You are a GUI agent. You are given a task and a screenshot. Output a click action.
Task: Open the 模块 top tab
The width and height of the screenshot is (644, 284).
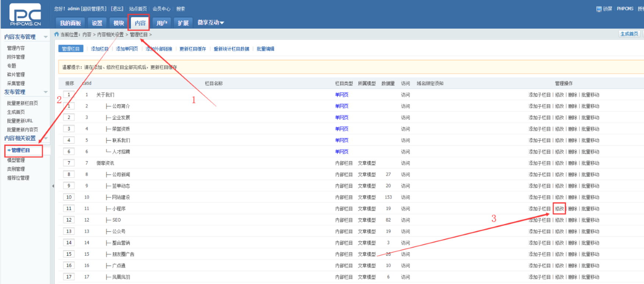(118, 23)
